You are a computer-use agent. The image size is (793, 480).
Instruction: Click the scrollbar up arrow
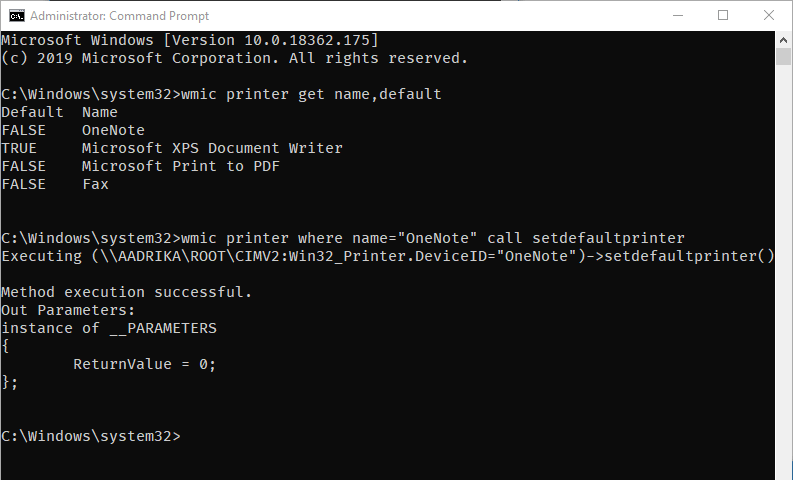(x=783, y=39)
